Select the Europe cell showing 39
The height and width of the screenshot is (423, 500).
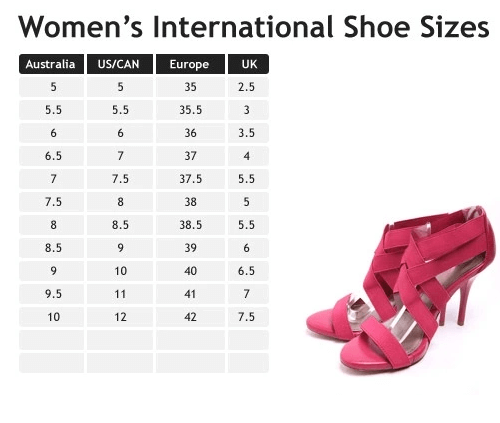pos(190,248)
